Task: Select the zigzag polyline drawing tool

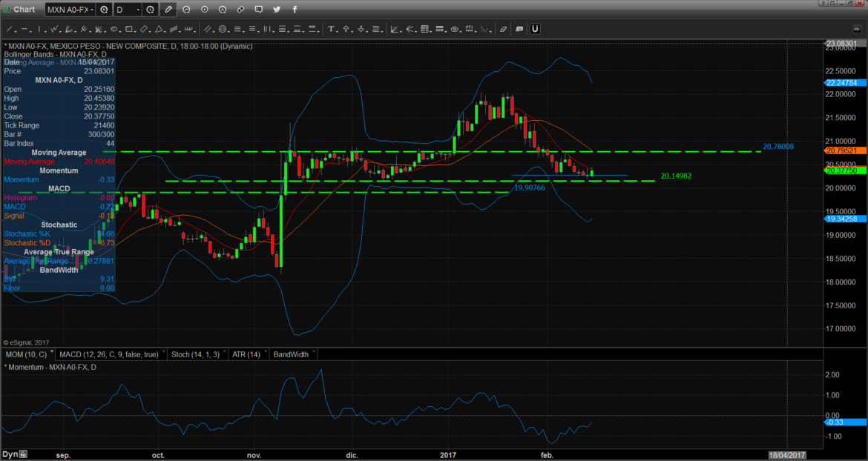Action: (x=54, y=29)
